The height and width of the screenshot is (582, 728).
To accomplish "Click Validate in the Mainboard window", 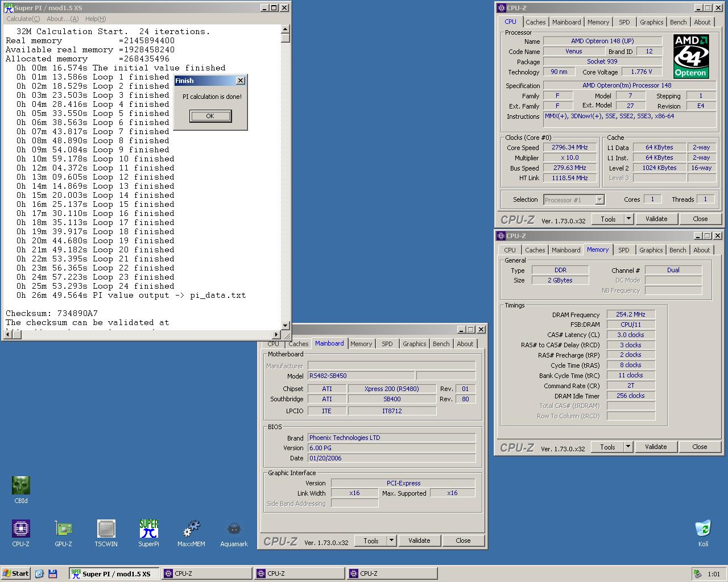I will pos(419,541).
